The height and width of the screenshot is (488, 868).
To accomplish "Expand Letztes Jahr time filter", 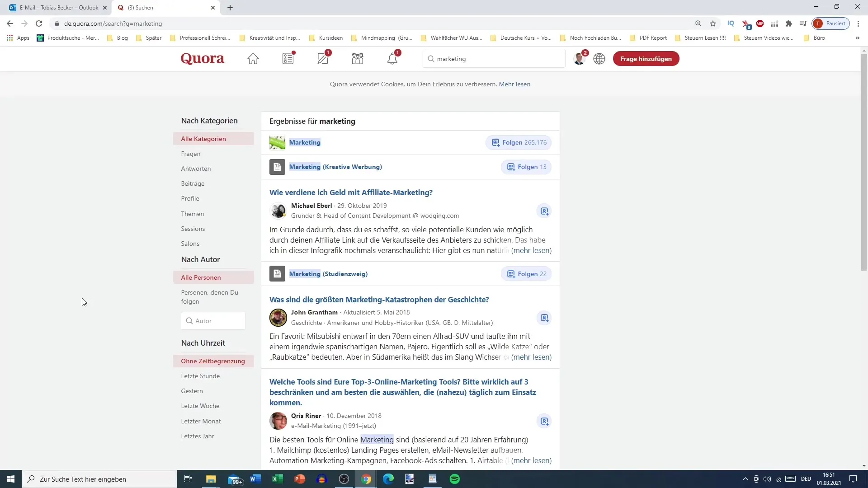I will 197,436.
